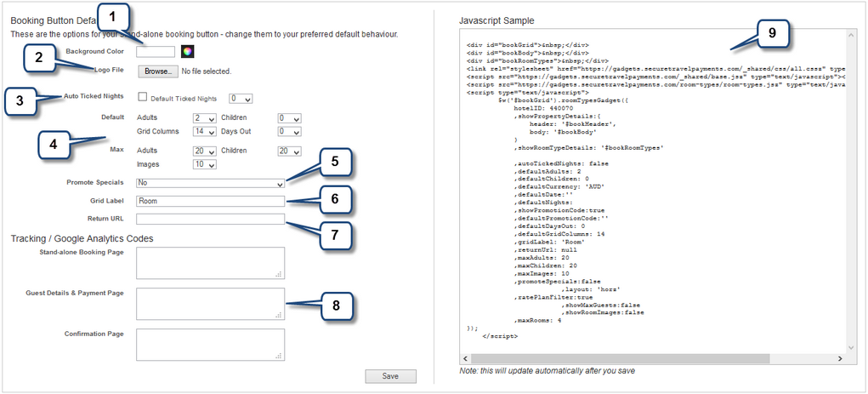Screen dimensions: 868x394
Task: Click the Save button
Action: click(390, 376)
